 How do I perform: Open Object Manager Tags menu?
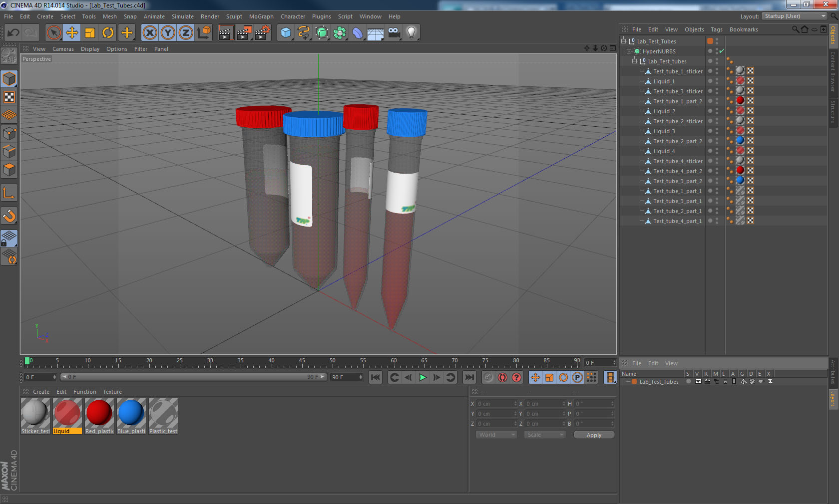[717, 29]
